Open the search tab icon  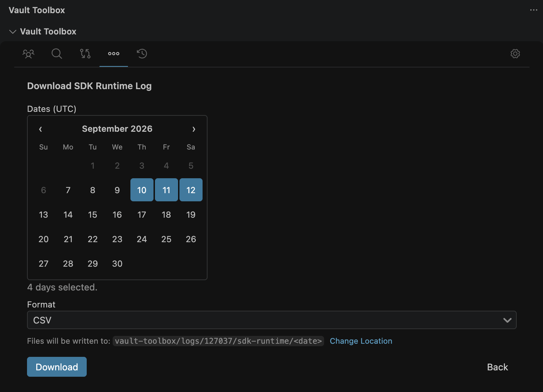(57, 54)
